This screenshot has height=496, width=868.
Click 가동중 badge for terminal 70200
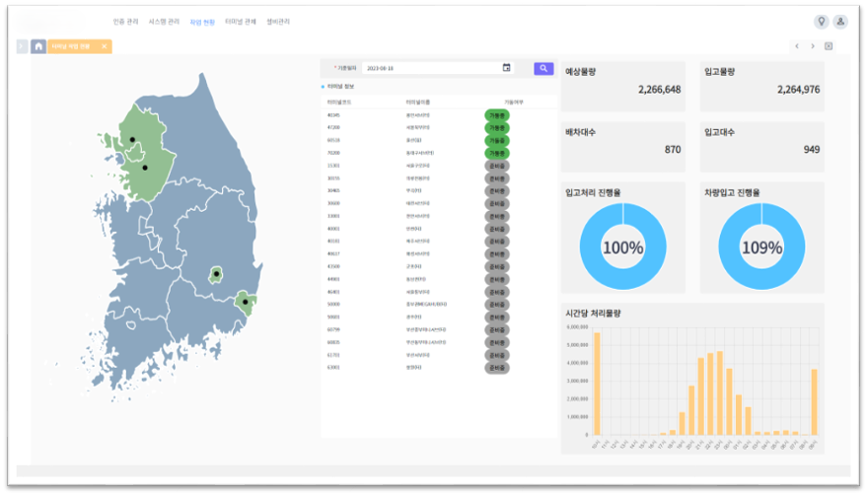[497, 154]
